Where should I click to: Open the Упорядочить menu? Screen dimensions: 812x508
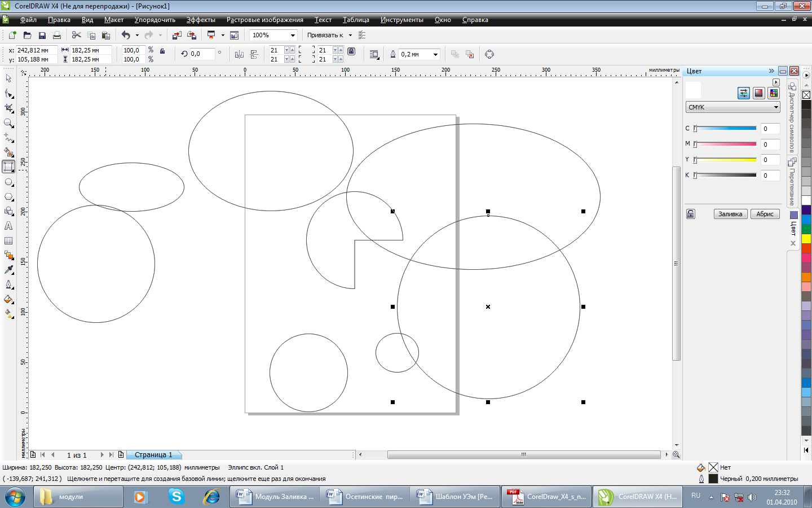point(155,20)
